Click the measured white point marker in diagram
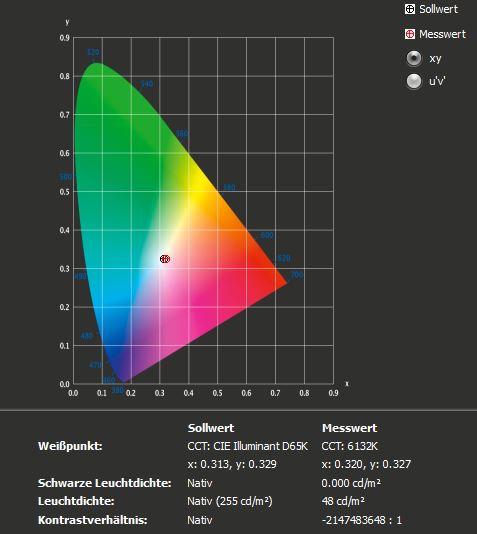 pos(165,259)
